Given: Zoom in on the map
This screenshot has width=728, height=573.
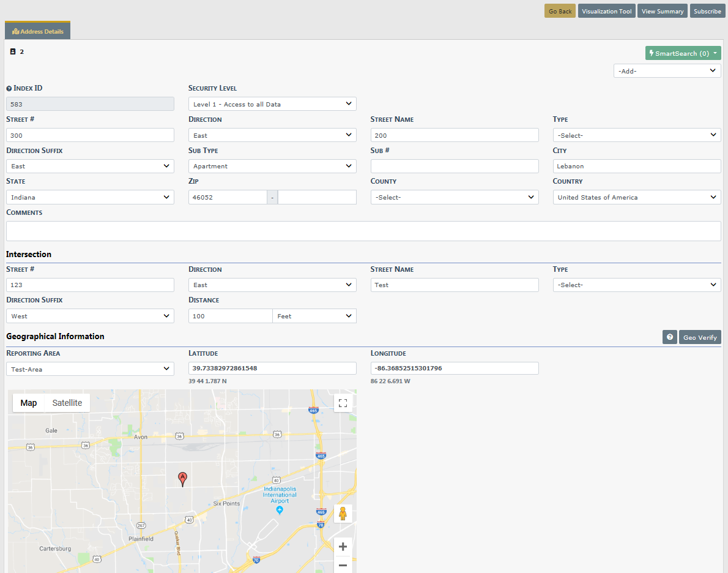Looking at the screenshot, I should pyautogui.click(x=343, y=547).
